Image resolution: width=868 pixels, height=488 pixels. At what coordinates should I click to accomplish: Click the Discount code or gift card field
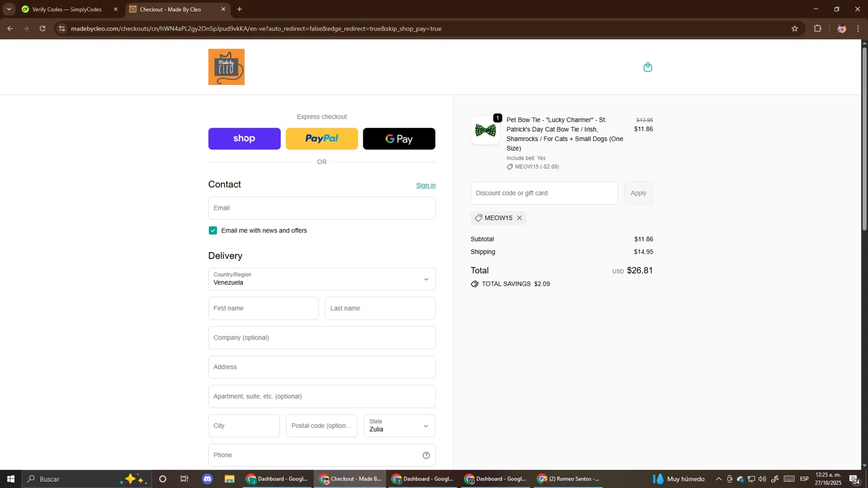tap(544, 193)
